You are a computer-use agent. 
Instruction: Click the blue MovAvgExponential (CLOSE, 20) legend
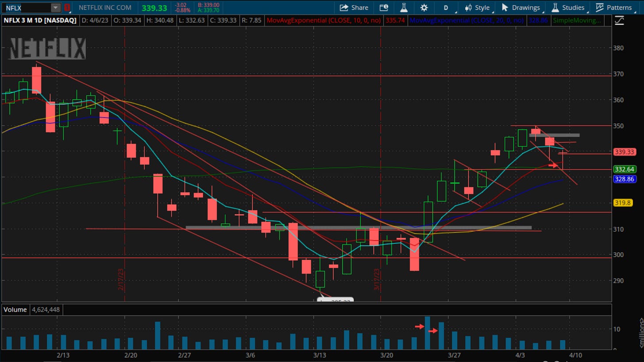click(467, 20)
